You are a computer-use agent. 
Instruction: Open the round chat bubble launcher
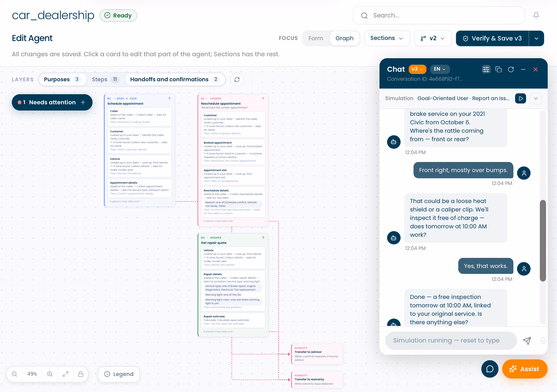coord(490,369)
